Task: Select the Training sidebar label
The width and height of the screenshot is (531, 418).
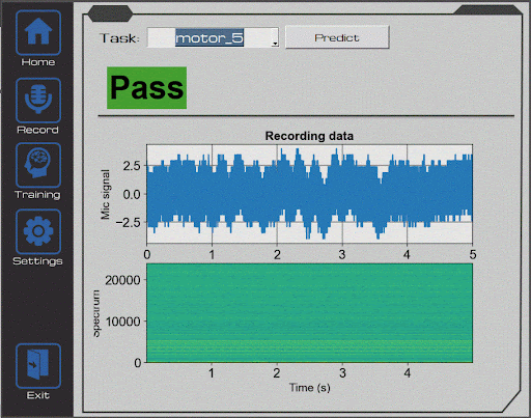Action: click(x=38, y=195)
